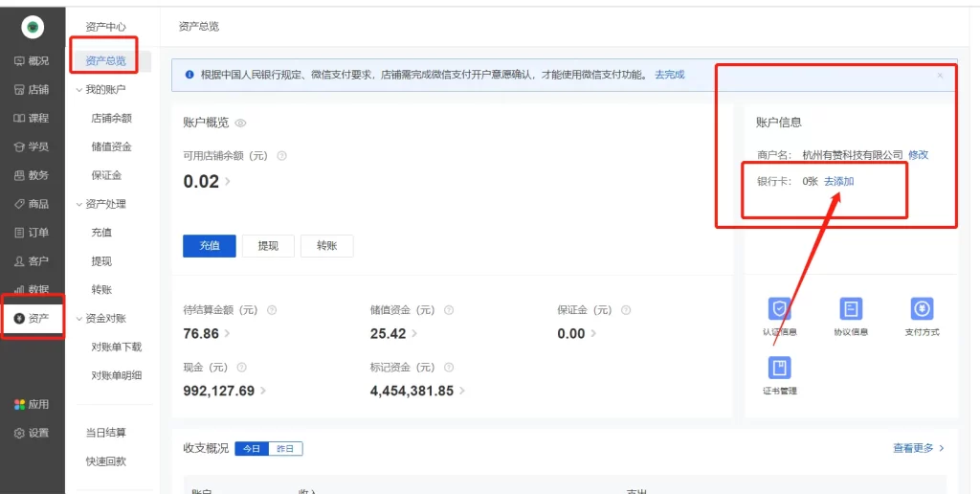Collapse the 资金对账 sidebar group

79,319
